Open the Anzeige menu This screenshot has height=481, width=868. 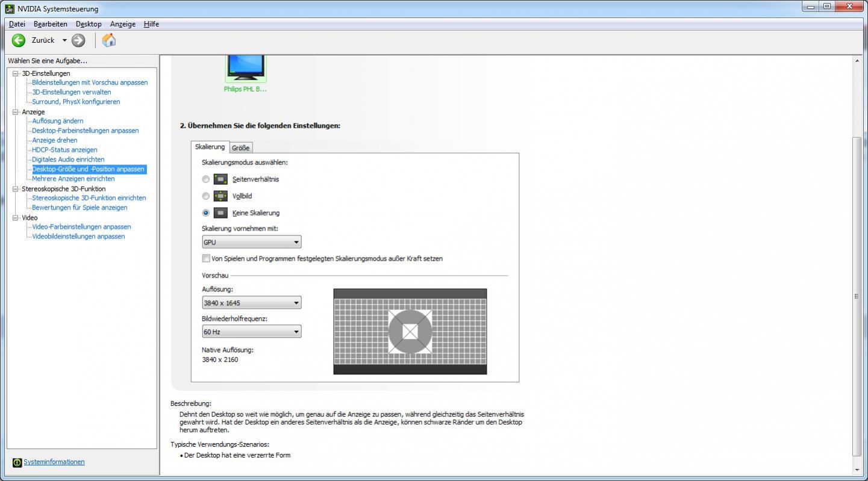(x=123, y=24)
